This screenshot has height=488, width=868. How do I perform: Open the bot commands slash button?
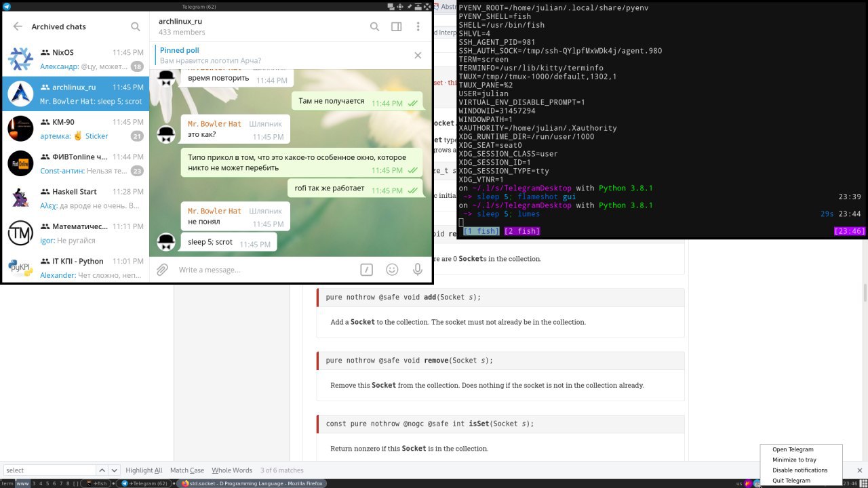click(x=366, y=270)
